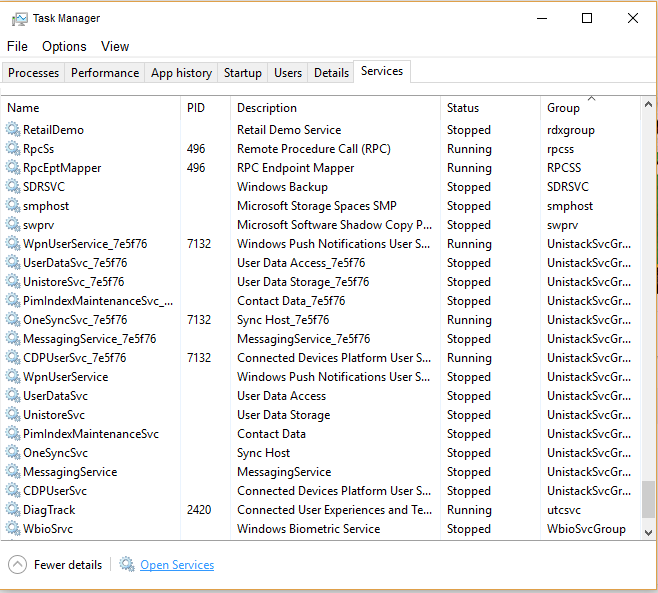Select the Windows Backup description
This screenshot has width=658, height=593.
[x=282, y=186]
